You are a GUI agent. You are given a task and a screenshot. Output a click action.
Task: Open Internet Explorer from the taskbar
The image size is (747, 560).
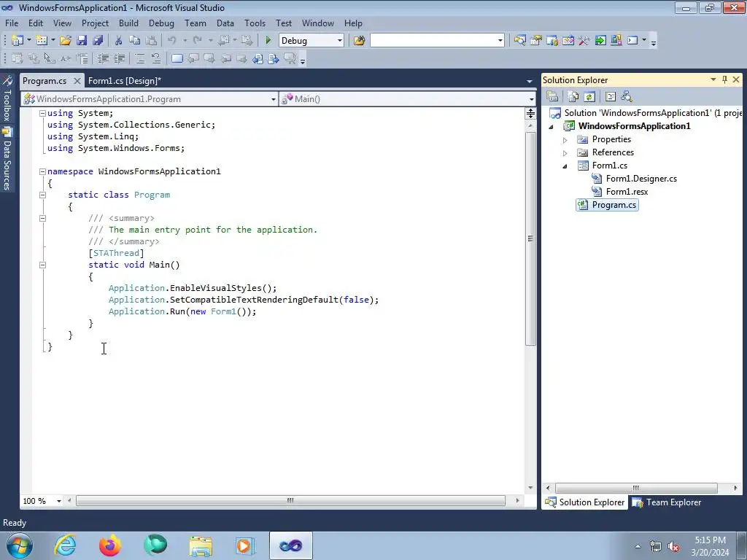[x=65, y=545]
